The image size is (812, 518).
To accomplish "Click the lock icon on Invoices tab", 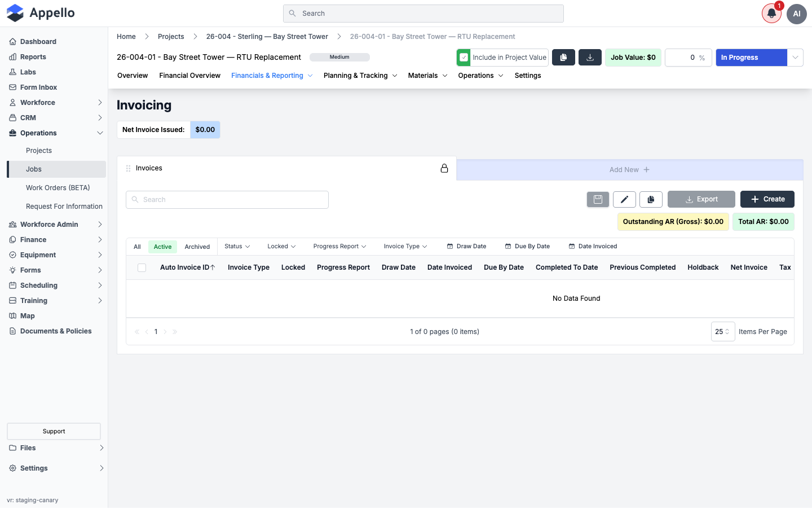I will 444,168.
